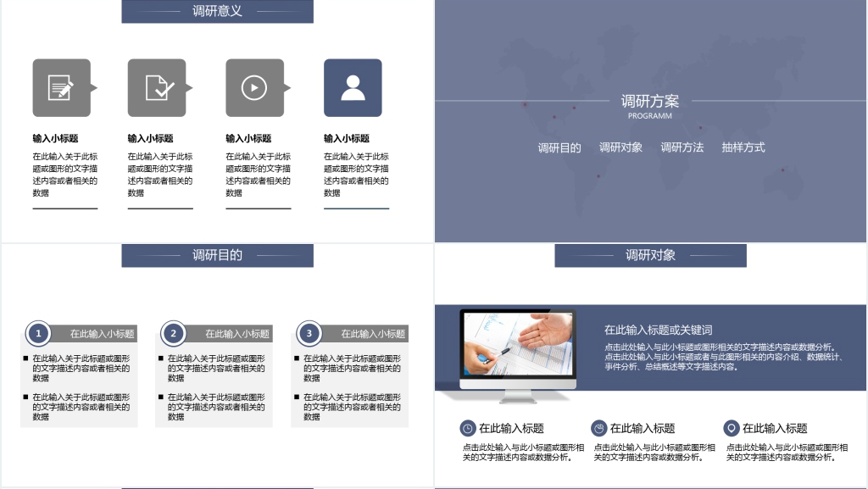Select 调研对象 in the 调研方案 slide
Image resolution: width=868 pixels, height=489 pixels.
621,147
